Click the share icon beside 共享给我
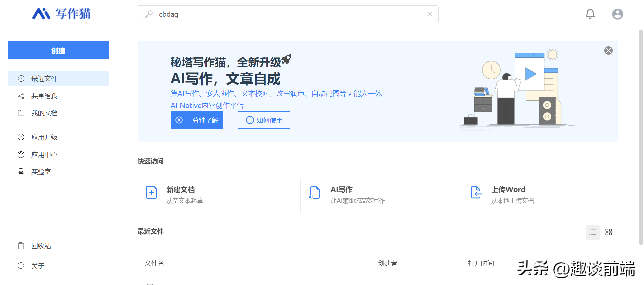 coord(21,96)
